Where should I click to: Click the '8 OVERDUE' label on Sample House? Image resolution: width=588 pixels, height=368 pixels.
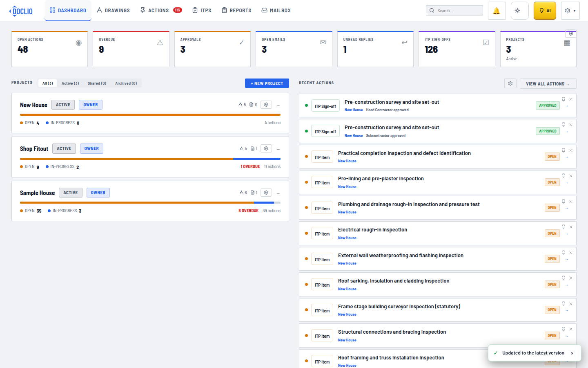[248, 211]
